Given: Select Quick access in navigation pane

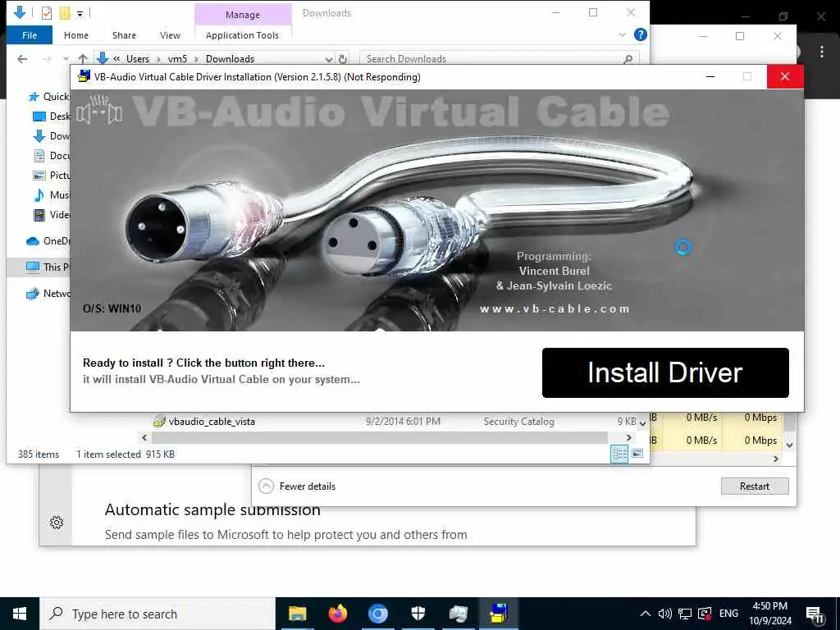Looking at the screenshot, I should click(x=48, y=97).
